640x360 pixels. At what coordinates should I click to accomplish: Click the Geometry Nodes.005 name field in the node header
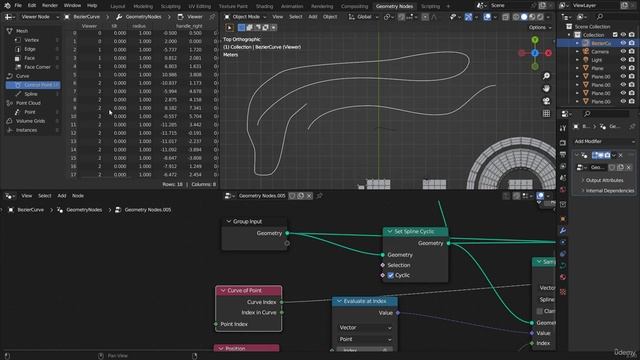[262, 196]
